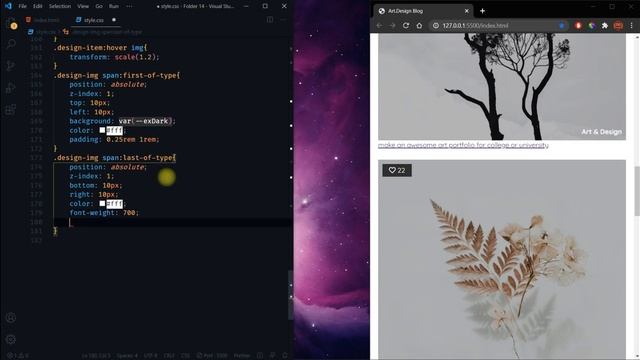Open the Run menu in VS Code
This screenshot has height=360, width=640.
[x=114, y=6]
